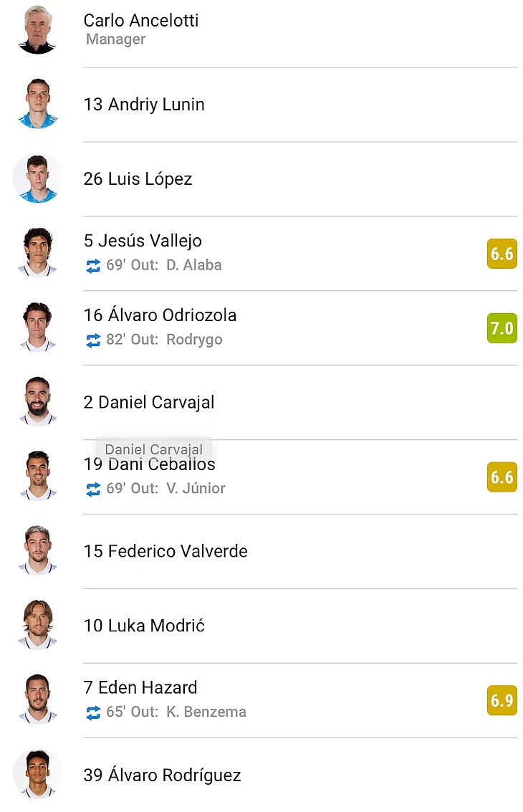Open 39 Álvaro Rodríguez player entry
523x812 pixels.
click(162, 775)
